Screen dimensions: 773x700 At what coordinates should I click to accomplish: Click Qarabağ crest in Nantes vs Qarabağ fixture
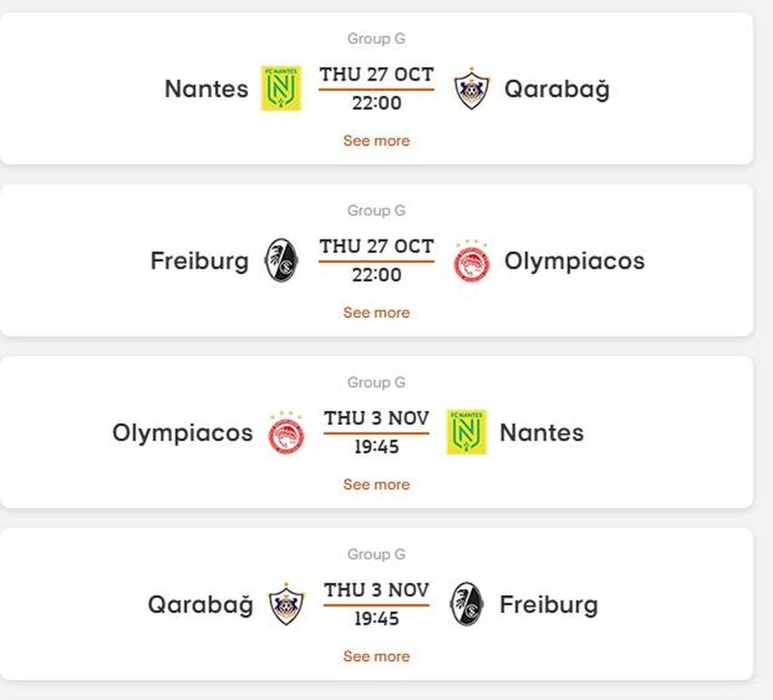click(x=472, y=89)
